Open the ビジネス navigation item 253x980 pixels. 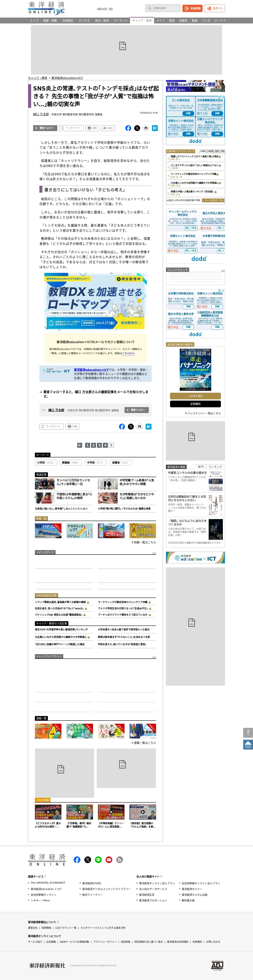pyautogui.click(x=84, y=21)
